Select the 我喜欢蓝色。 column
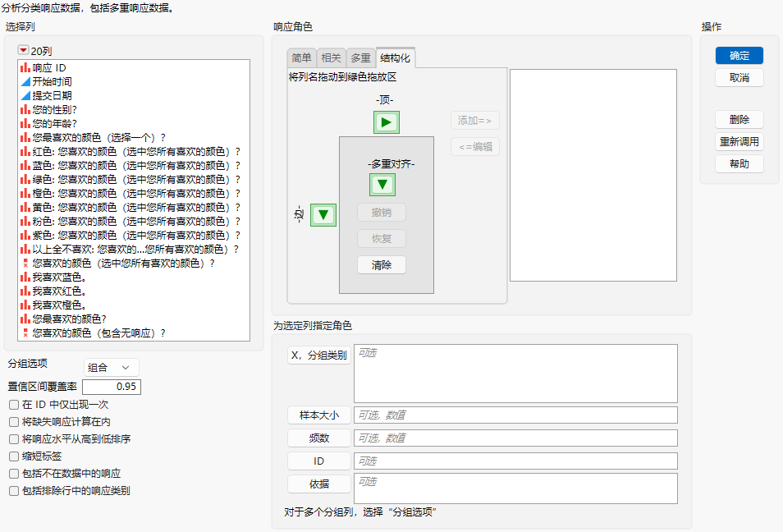Screen dimensions: 783x532 point(134,277)
